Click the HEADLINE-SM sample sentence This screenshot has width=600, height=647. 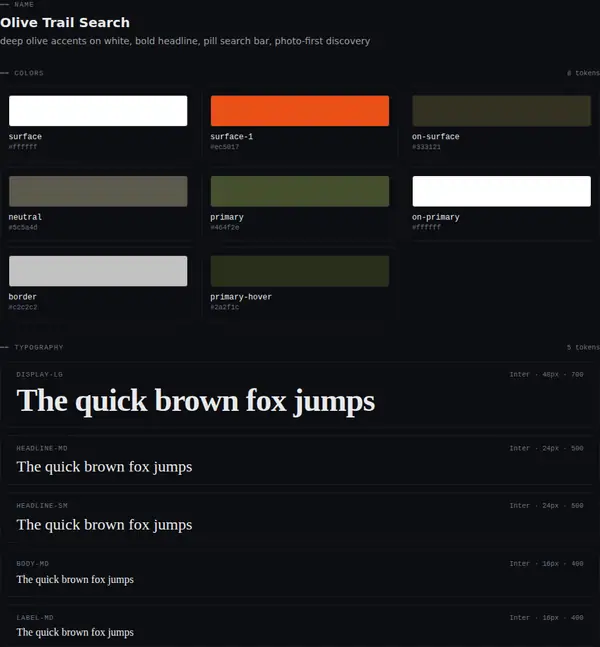pyautogui.click(x=104, y=525)
